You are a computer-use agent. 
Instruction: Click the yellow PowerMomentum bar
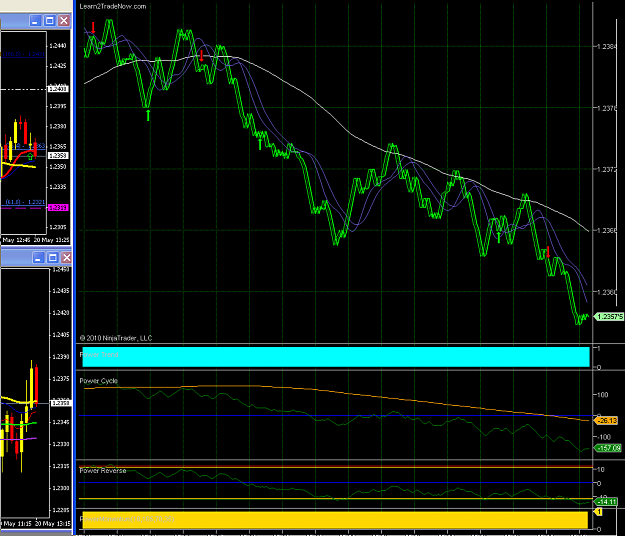coord(335,520)
